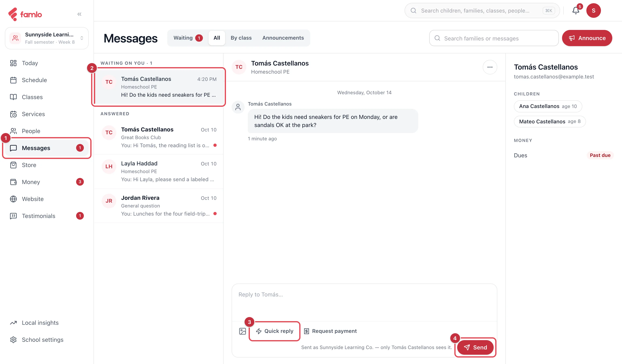
Task: Open Jordan Rivera's General question thread
Action: point(159,206)
